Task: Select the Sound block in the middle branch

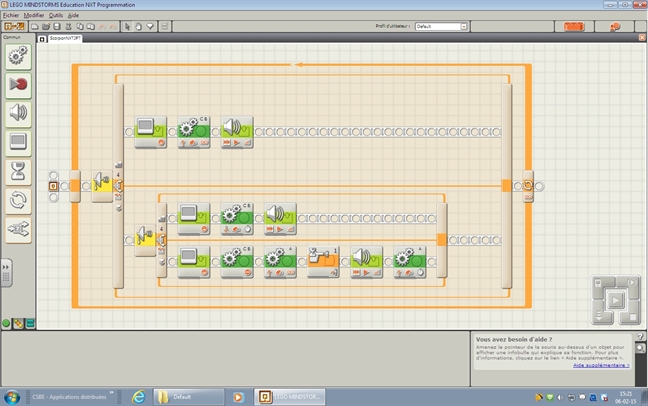Action: 280,219
